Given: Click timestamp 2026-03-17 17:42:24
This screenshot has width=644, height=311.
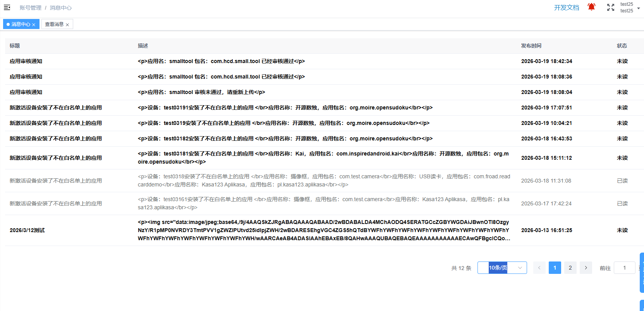Looking at the screenshot, I should pos(546,203).
